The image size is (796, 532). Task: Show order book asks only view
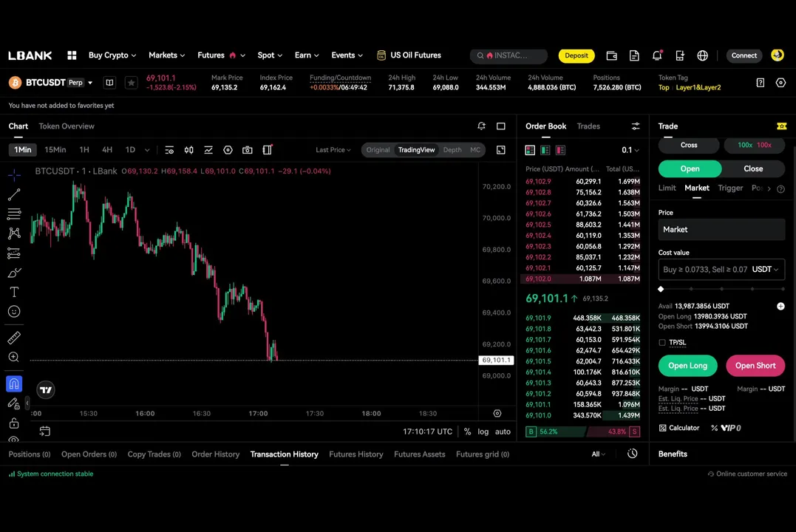tap(560, 150)
